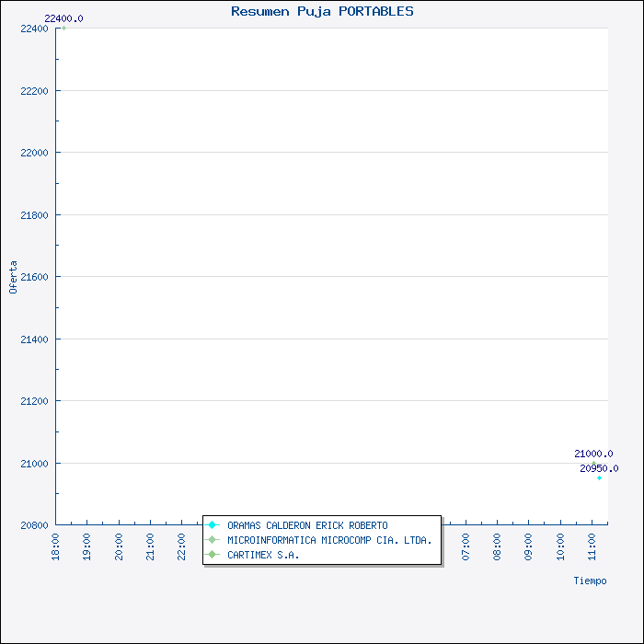
Task: Click the 21000.0 data value label
Action: (593, 454)
